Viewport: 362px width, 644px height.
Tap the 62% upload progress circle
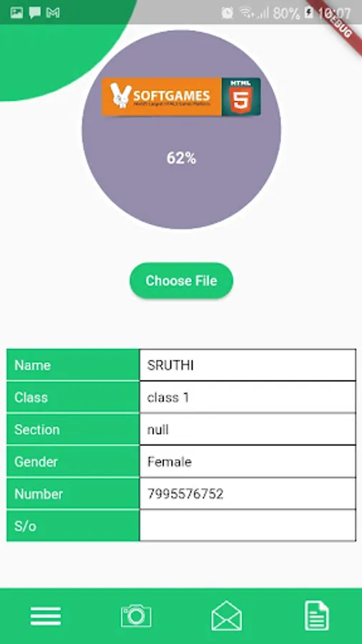(x=182, y=130)
